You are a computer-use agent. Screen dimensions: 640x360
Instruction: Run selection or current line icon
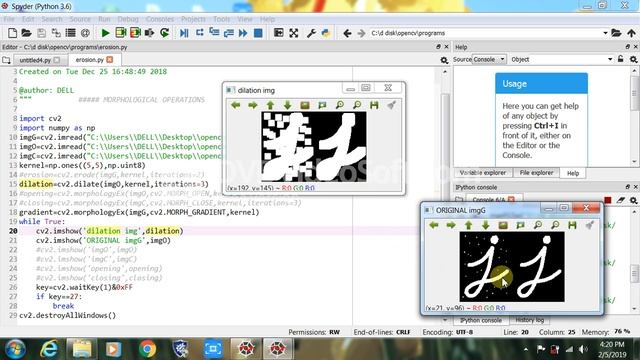point(149,33)
